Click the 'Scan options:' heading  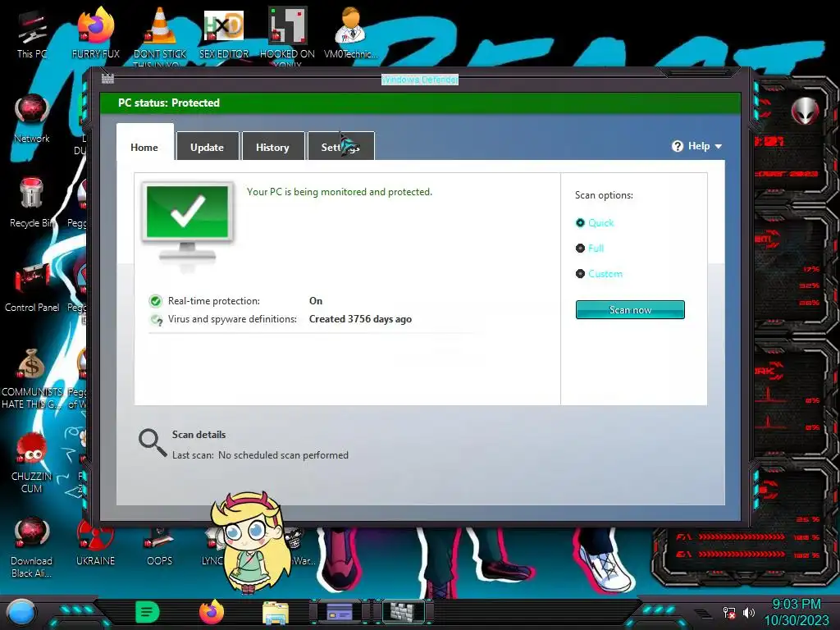tap(604, 195)
